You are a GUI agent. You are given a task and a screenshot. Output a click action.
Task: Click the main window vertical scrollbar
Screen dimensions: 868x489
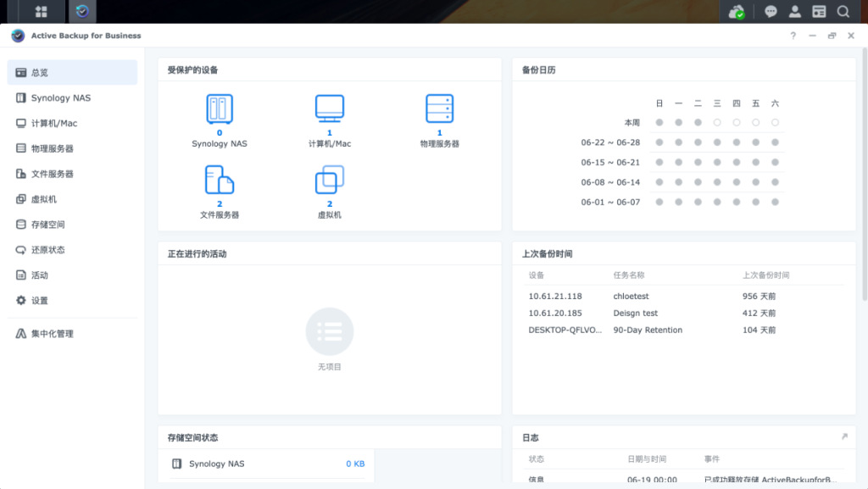[865, 175]
